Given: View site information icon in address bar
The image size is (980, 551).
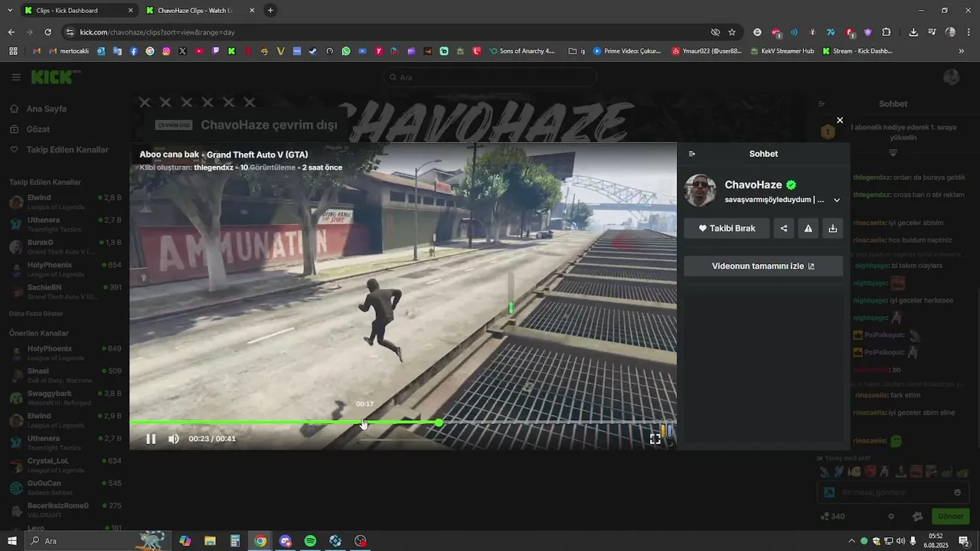Looking at the screenshot, I should (70, 32).
